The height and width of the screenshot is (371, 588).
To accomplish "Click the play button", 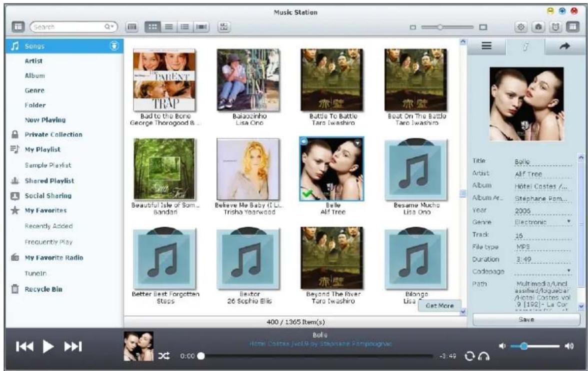I will pos(48,346).
